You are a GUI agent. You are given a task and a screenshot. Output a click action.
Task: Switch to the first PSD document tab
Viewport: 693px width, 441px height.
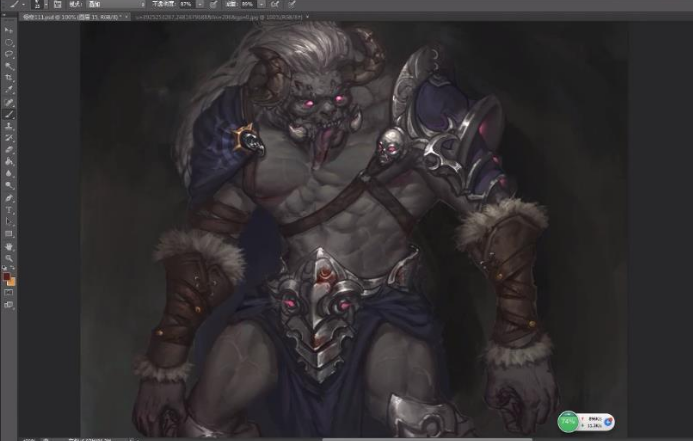[x=72, y=17]
